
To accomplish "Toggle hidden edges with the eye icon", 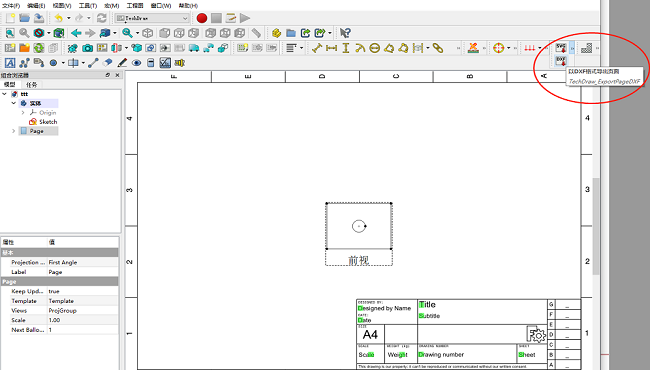I will pos(136,63).
